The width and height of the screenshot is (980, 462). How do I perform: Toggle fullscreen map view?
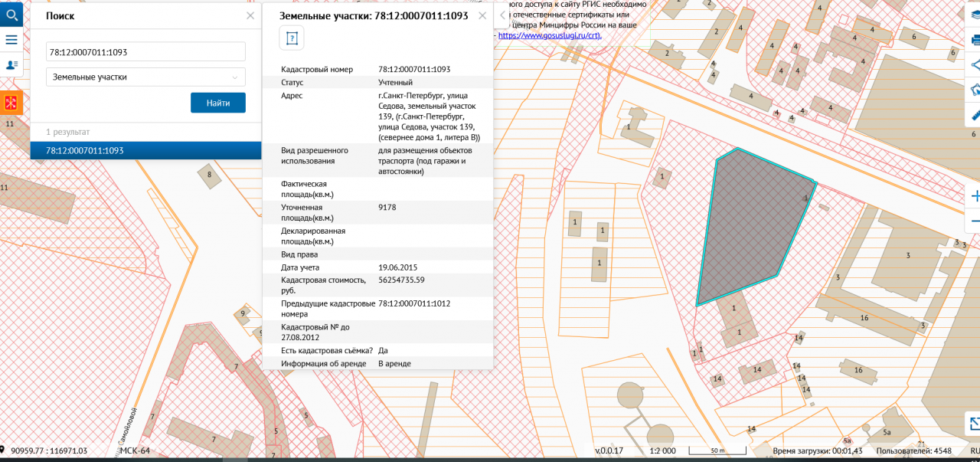click(x=974, y=423)
